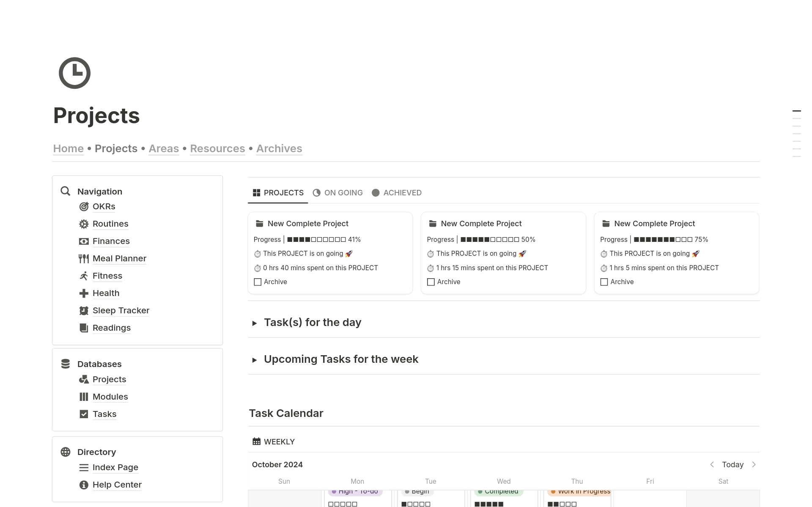
Task: Expand Upcoming Tasks for the week toggle
Action: pos(255,360)
